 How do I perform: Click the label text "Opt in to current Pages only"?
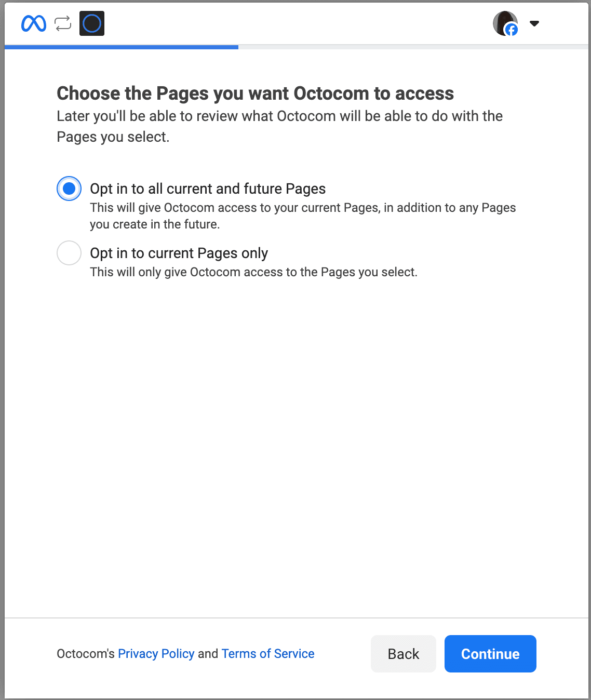[x=179, y=253]
